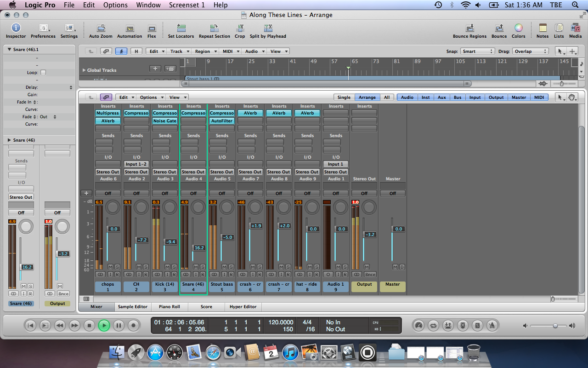Toggle the metronome click in transport
The height and width of the screenshot is (368, 588).
[492, 326]
